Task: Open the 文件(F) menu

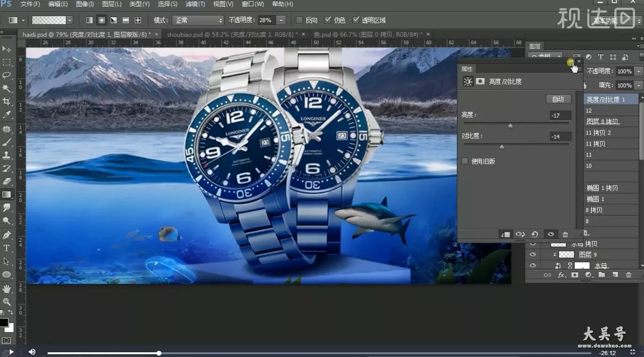Action: (x=31, y=4)
